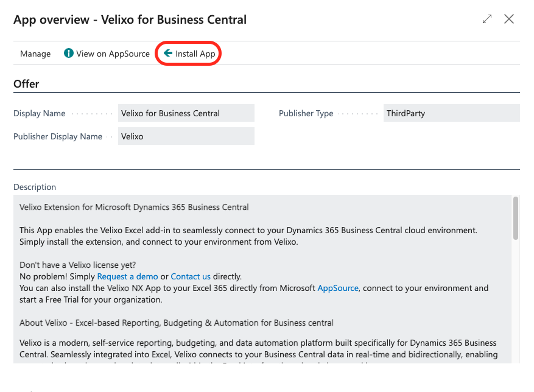Click the Display Name value field
Screen dimensions: 534x392
186,113
